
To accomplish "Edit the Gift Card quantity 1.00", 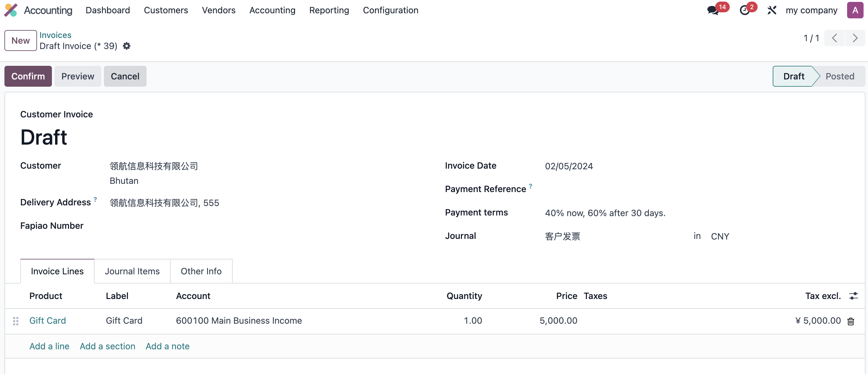I will (473, 321).
